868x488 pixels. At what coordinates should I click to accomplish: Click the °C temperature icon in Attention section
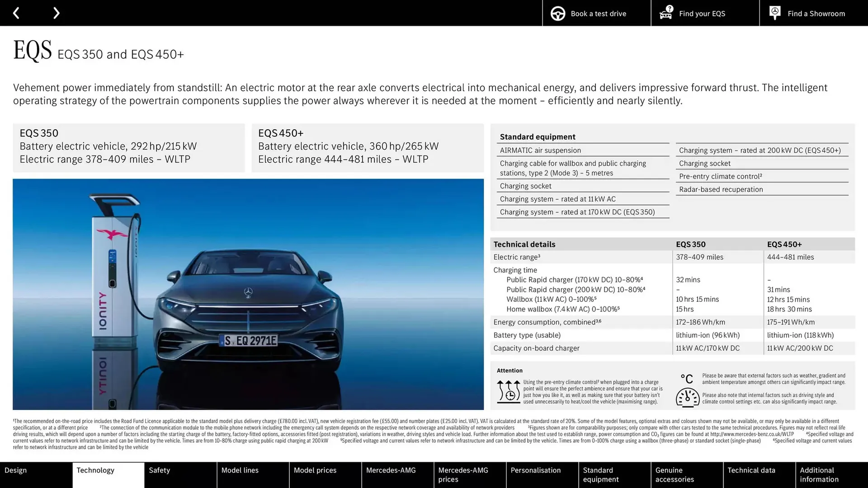(687, 379)
